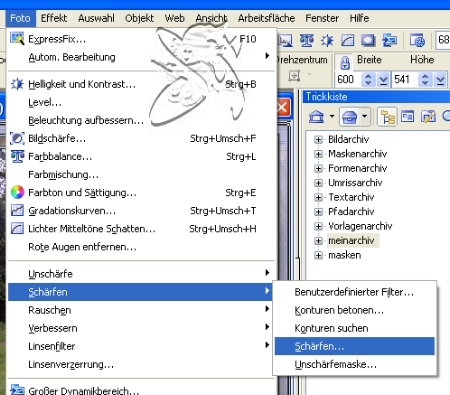Click the Breite spinner arrows
450x395 pixels.
[368, 80]
